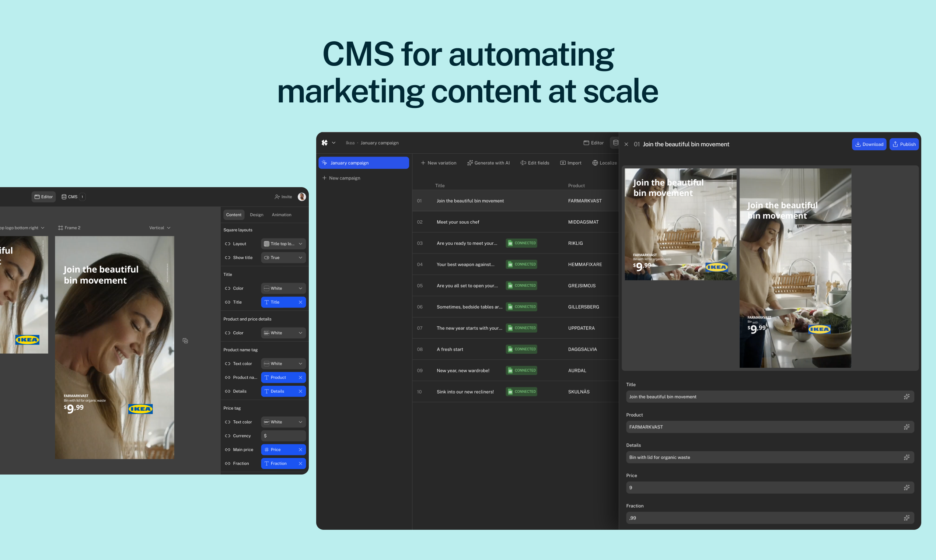Screen dimensions: 936x560
Task: Expand the workspace chevron next to the logo
Action: [x=333, y=143]
